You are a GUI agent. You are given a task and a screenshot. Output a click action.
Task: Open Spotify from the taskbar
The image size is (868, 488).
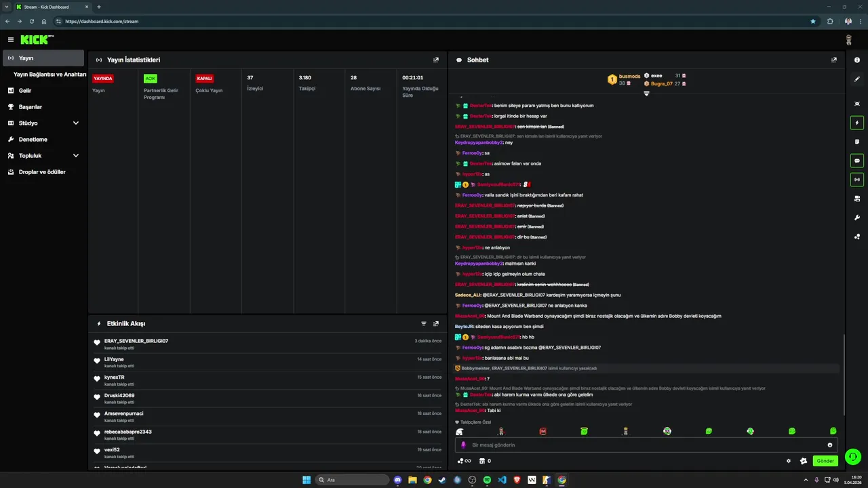click(x=487, y=480)
